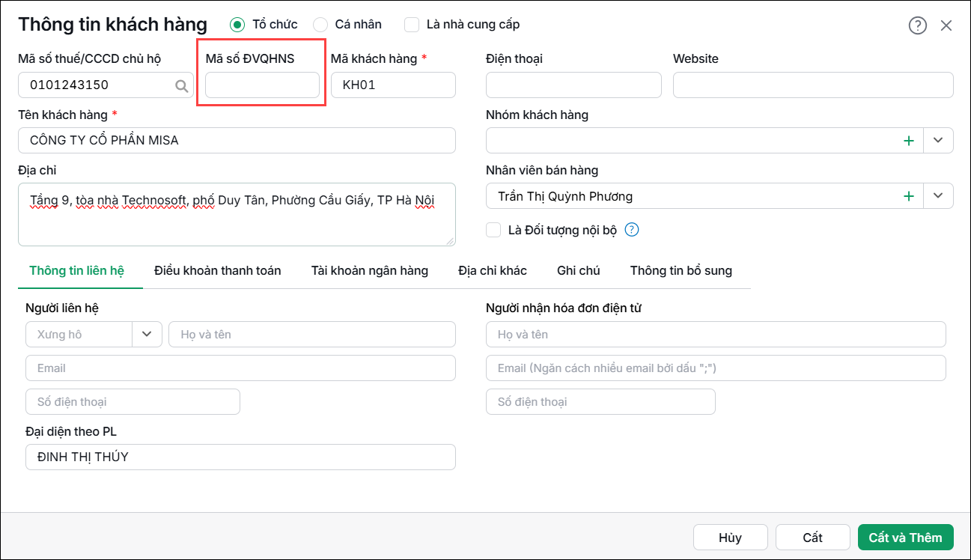Go to the Thông tin bổ sung tab
Screen dimensions: 971x560
tap(681, 270)
